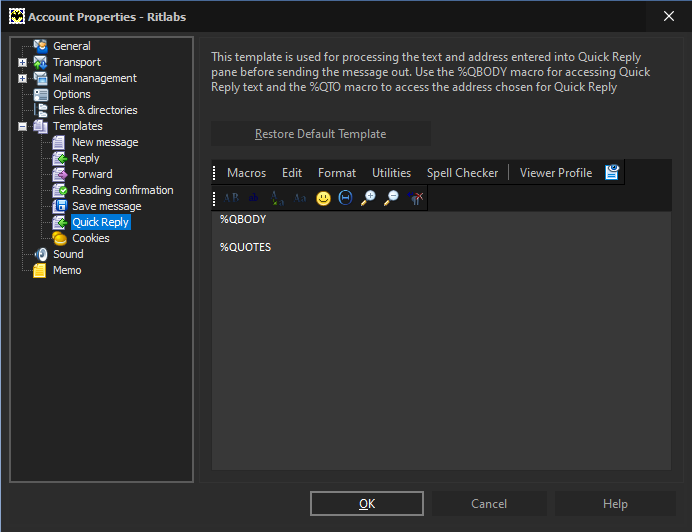Click the blue circled H toolbar icon
The height and width of the screenshot is (532, 692).
[x=345, y=198]
